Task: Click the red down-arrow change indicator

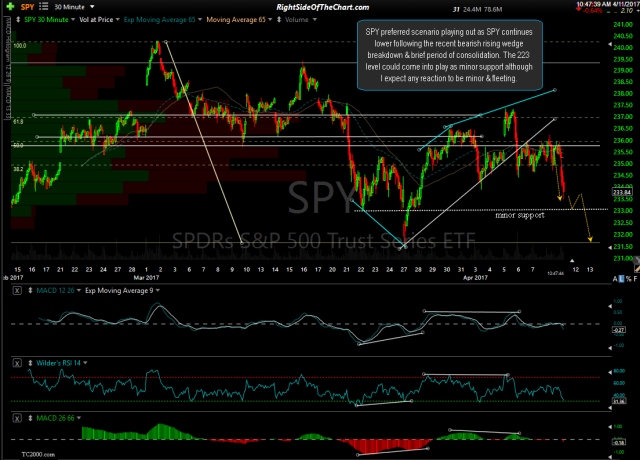Action: pos(580,10)
